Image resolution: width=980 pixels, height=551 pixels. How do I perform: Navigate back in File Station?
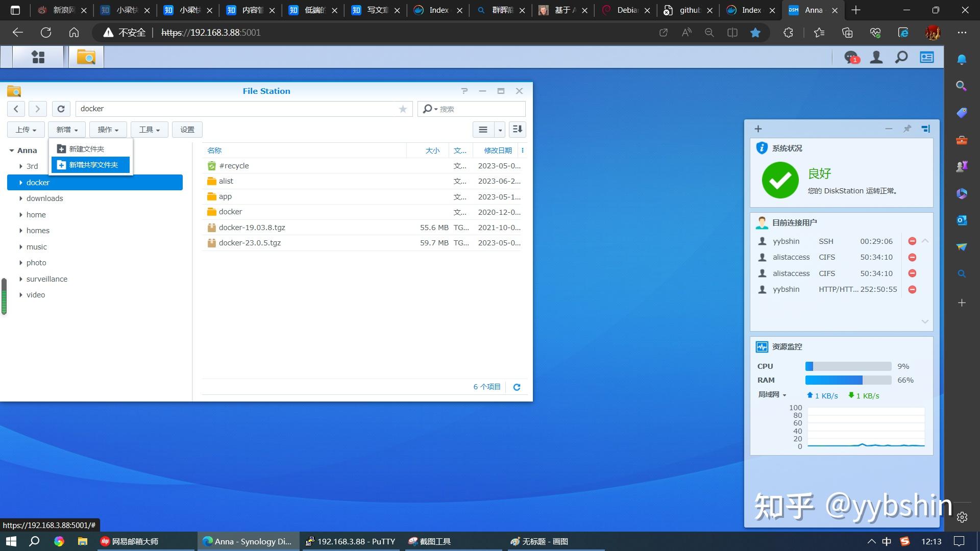pos(16,109)
